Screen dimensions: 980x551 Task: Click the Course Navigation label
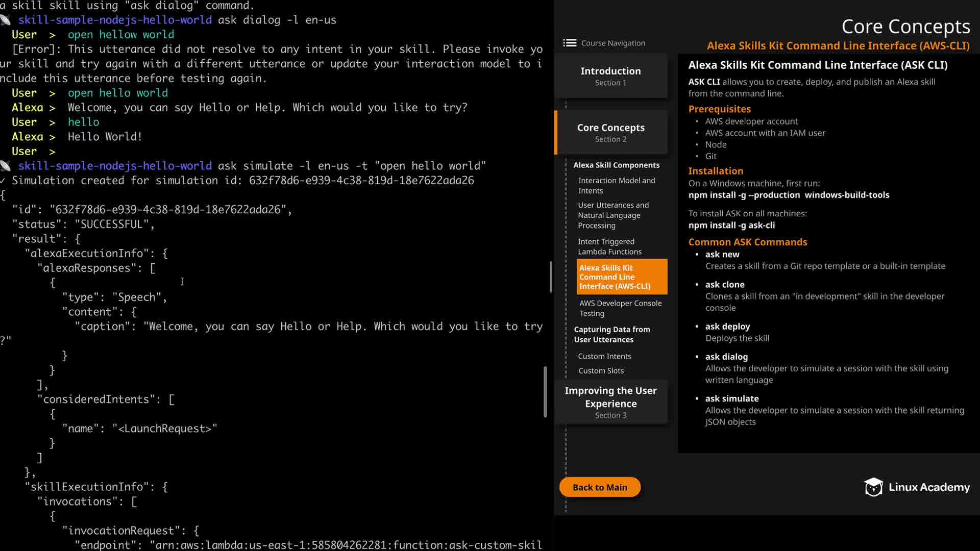[x=613, y=43]
